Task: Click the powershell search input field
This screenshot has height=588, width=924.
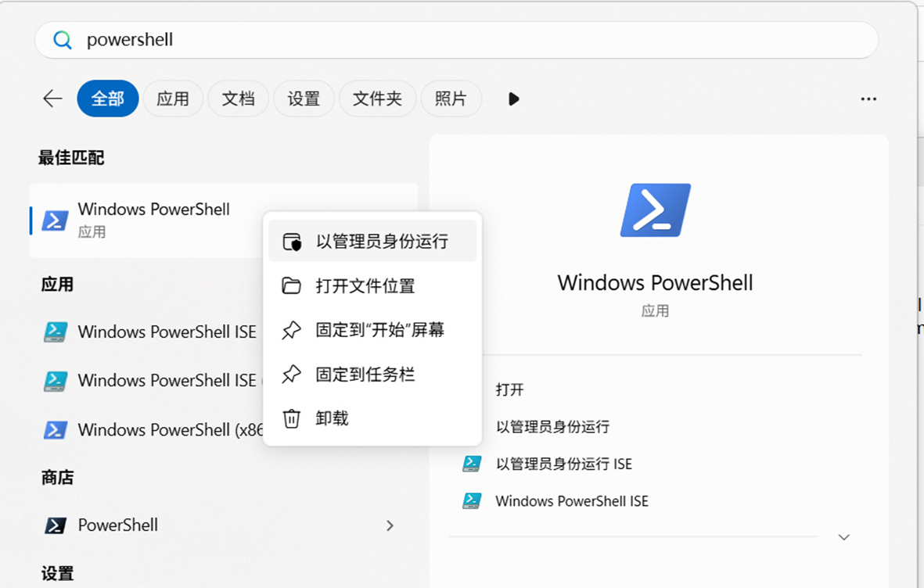Action: (457, 40)
